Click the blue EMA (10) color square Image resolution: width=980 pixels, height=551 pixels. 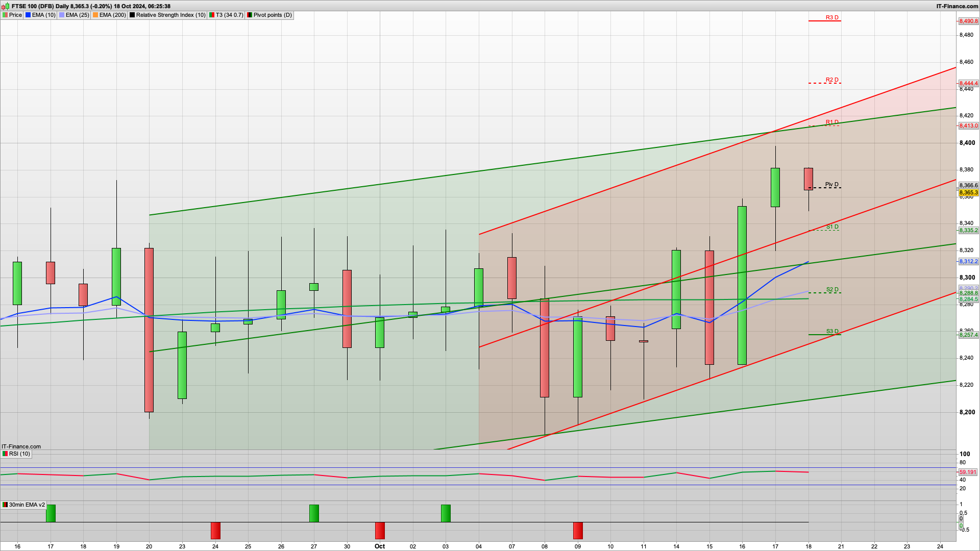coord(28,15)
